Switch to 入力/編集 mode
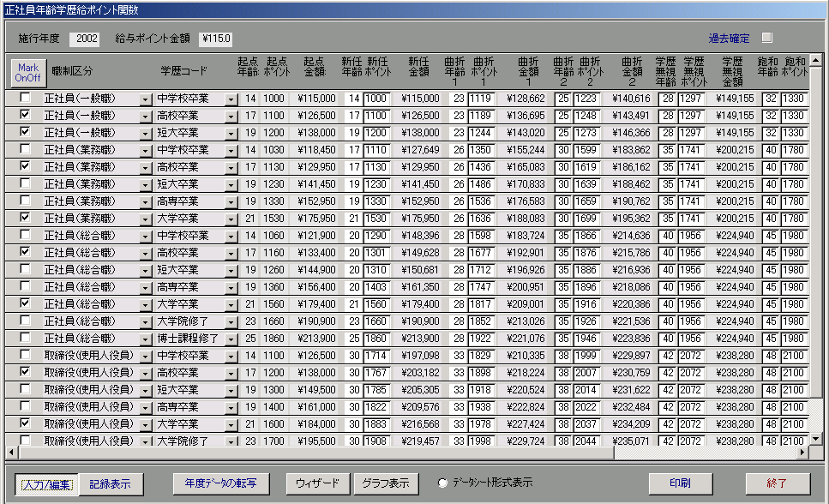Image resolution: width=829 pixels, height=504 pixels. [47, 484]
